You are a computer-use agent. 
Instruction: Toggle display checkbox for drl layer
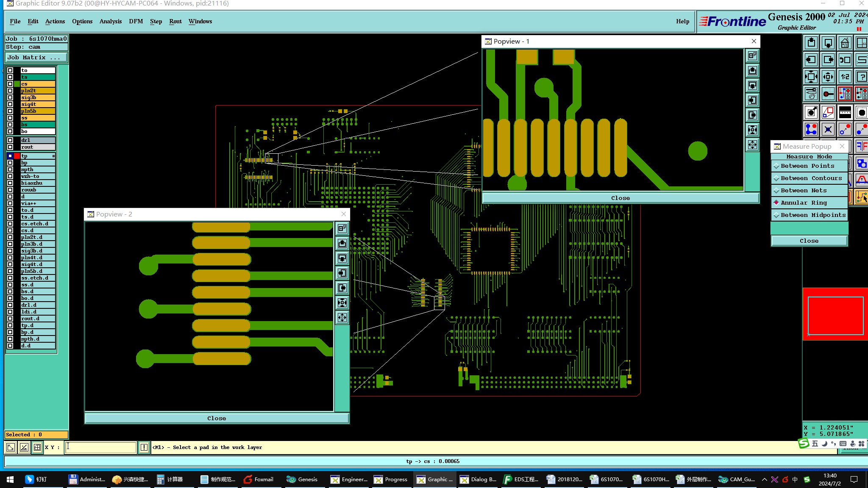point(10,140)
